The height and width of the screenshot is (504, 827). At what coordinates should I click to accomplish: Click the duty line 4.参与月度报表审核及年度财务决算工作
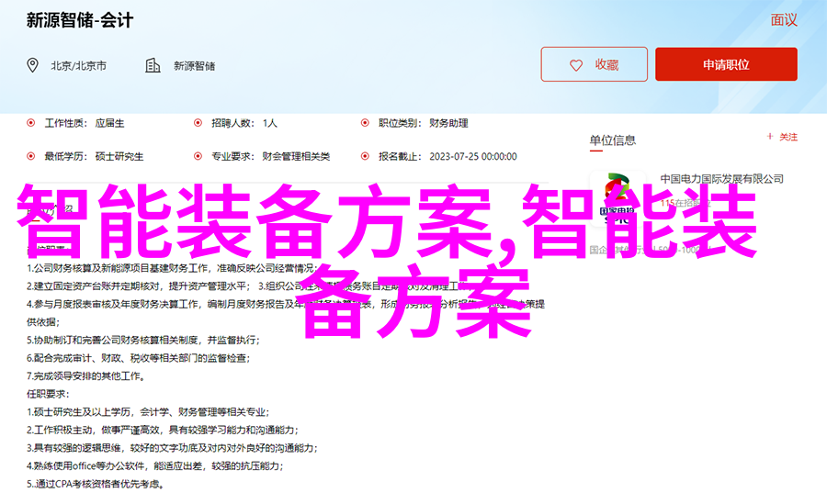(286, 304)
